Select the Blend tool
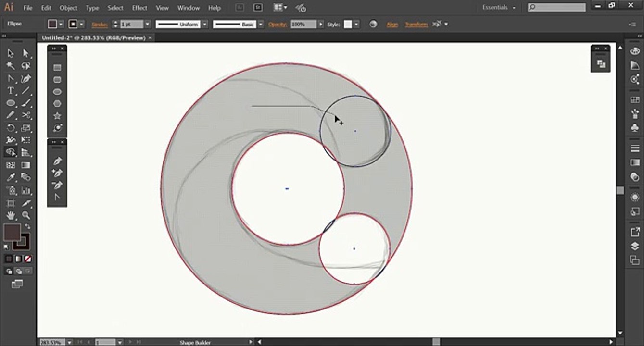The image size is (644, 346). pos(26,177)
